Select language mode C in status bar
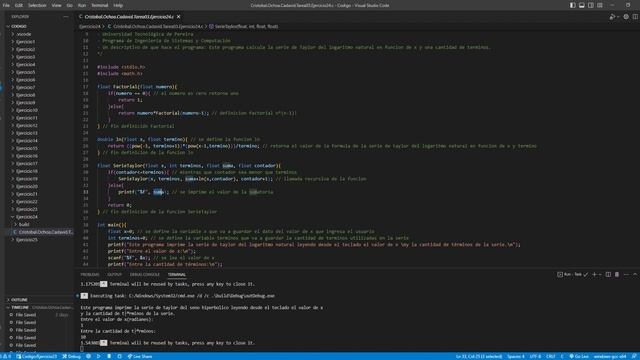Screen dimensions: 640x360 [x=562, y=356]
